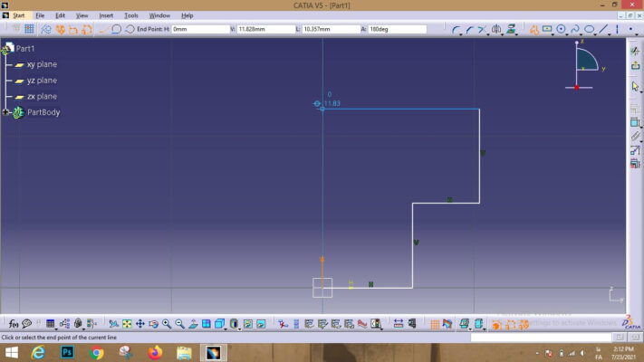Open the Tools menu

pos(131,15)
